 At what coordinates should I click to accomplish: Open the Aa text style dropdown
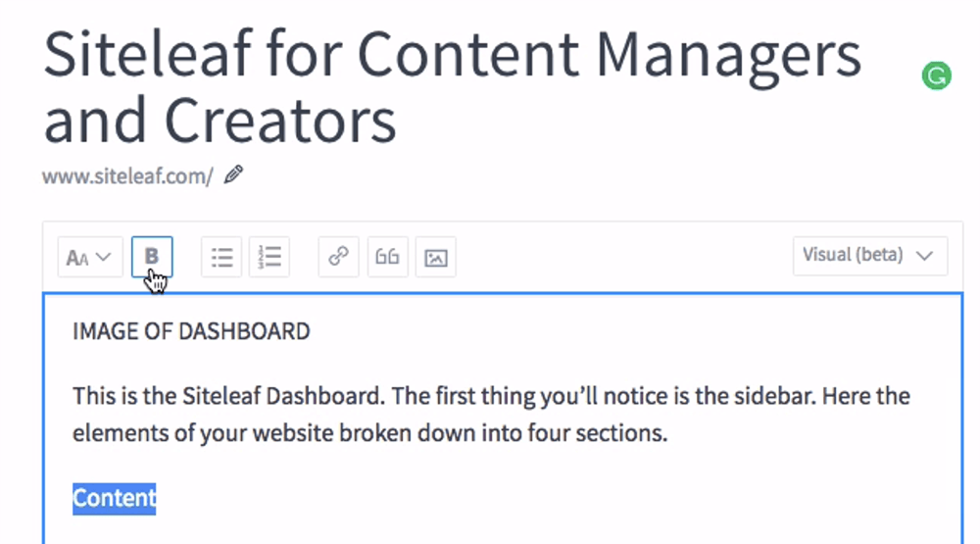pyautogui.click(x=89, y=257)
